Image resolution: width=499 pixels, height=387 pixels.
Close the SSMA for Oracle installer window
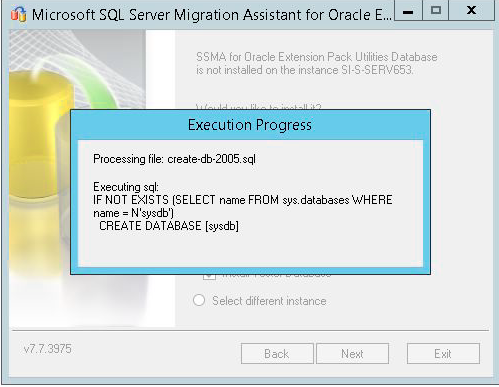[x=471, y=11]
